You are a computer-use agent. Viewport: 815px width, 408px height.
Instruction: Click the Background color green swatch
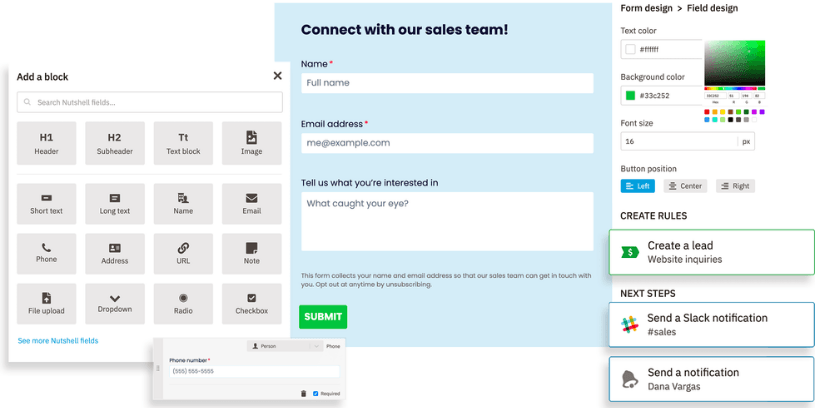tap(630, 96)
